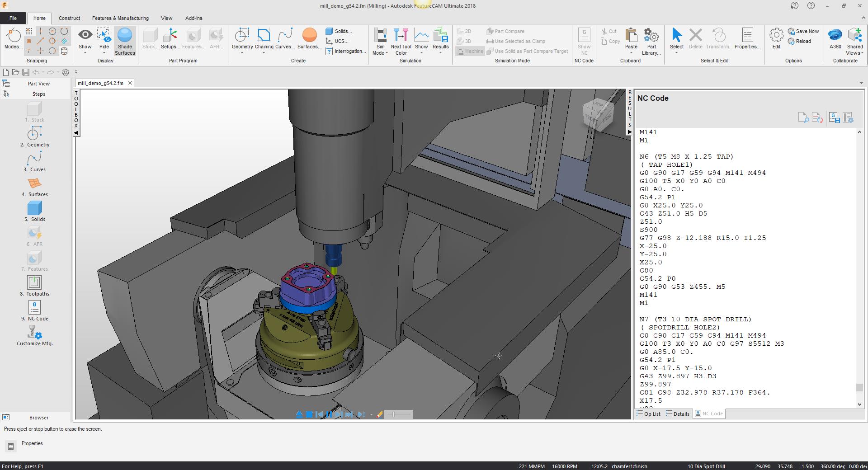Viewport: 868px width, 470px height.
Task: Open the Hide display dropdown
Action: pyautogui.click(x=104, y=42)
